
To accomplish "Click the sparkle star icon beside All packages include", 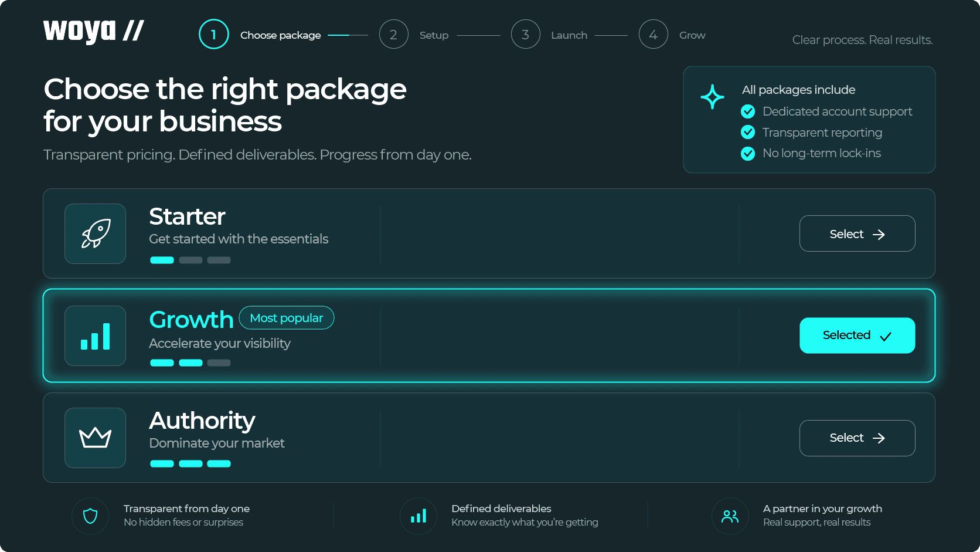I will (712, 97).
